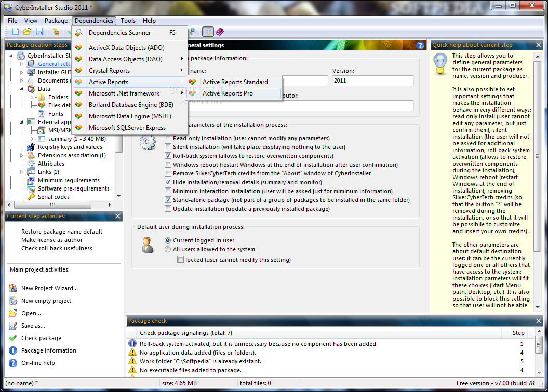This screenshot has height=392, width=548.
Task: Click the Folders icon under Data
Action: pos(42,97)
